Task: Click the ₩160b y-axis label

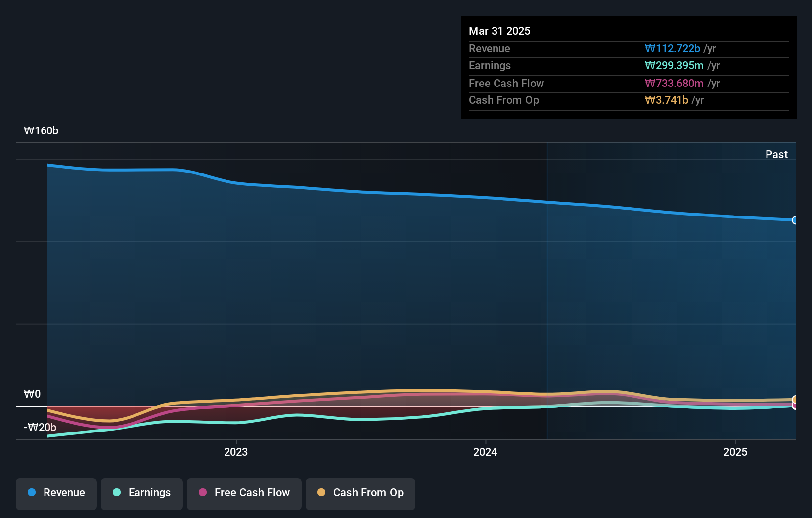Action: pos(41,131)
